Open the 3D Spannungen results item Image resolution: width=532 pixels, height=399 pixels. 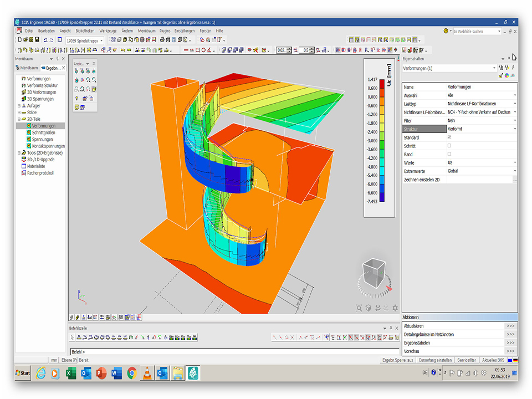pos(41,99)
